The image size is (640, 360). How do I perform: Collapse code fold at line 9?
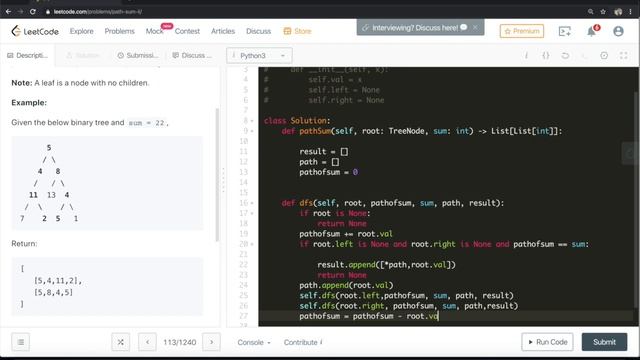(x=252, y=131)
